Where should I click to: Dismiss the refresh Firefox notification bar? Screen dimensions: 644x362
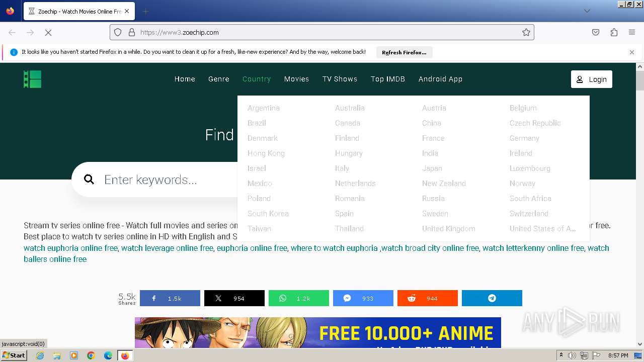pos(632,52)
